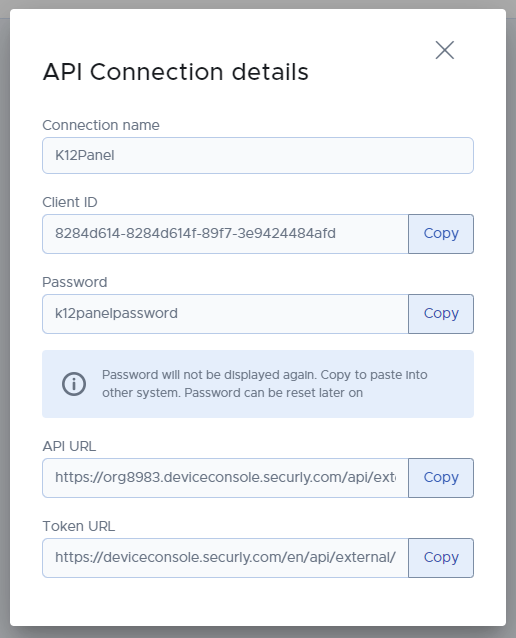Click the API URL label

click(x=69, y=446)
